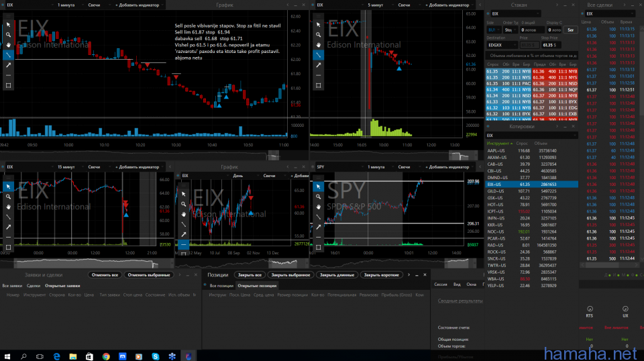
Task: Click the RTS index icon
Action: [590, 309]
